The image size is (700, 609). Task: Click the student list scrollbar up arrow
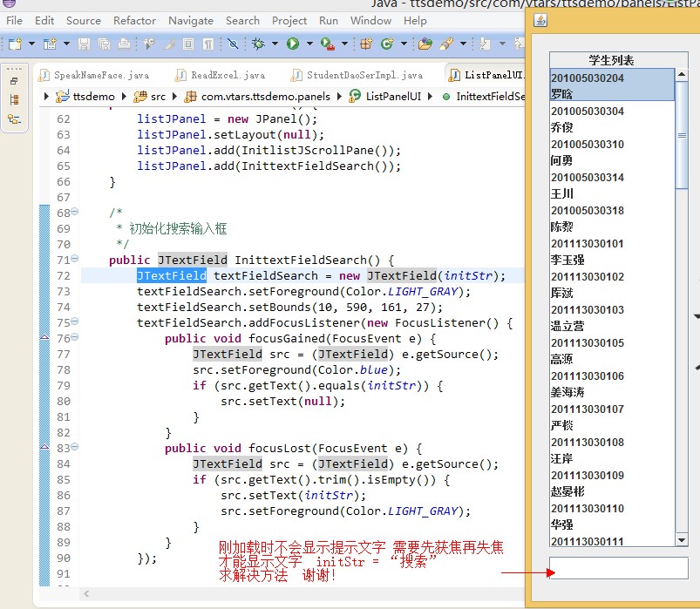coord(682,75)
